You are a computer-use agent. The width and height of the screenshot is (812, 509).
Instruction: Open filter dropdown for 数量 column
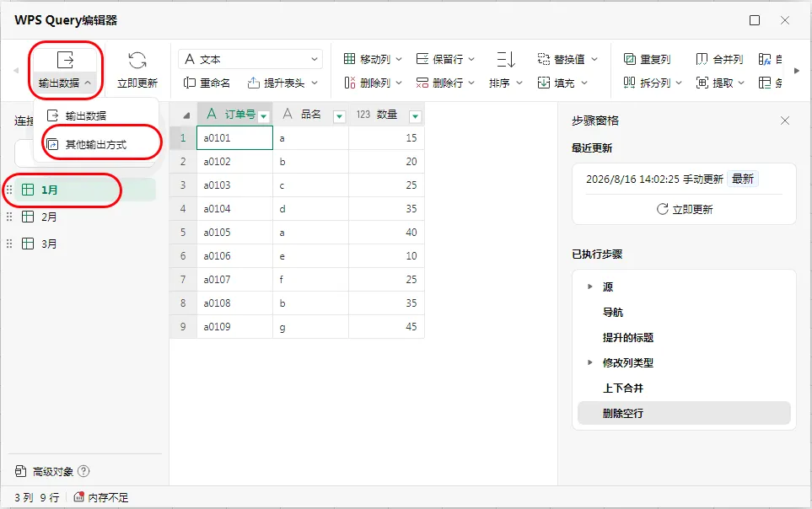[x=415, y=116]
